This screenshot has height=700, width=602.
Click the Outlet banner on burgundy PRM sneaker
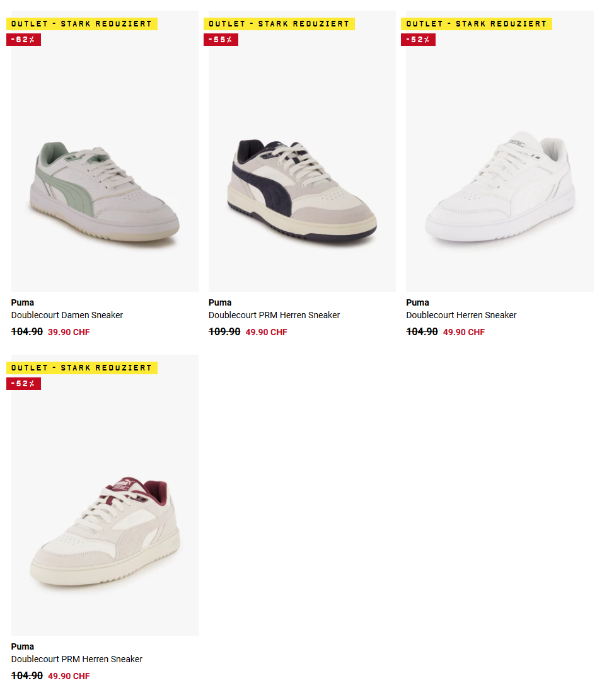point(82,368)
